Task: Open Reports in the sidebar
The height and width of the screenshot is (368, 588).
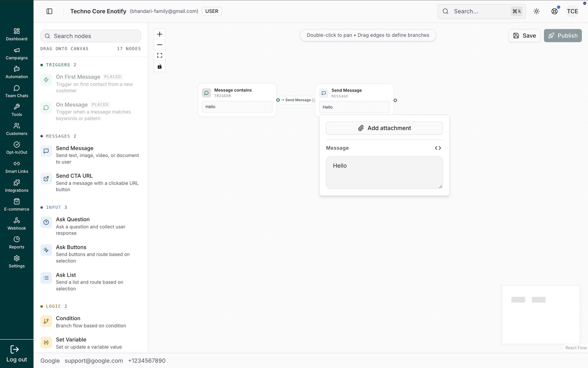Action: coord(17,243)
